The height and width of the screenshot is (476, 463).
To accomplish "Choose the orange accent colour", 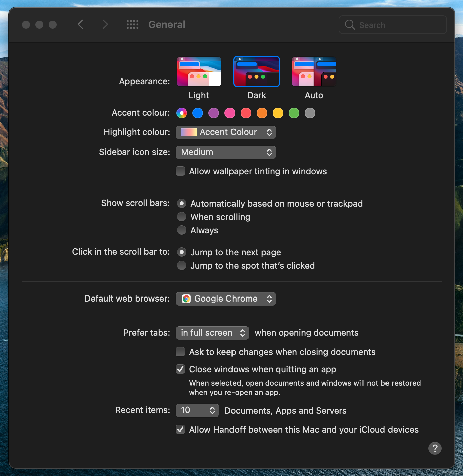I will tap(262, 113).
